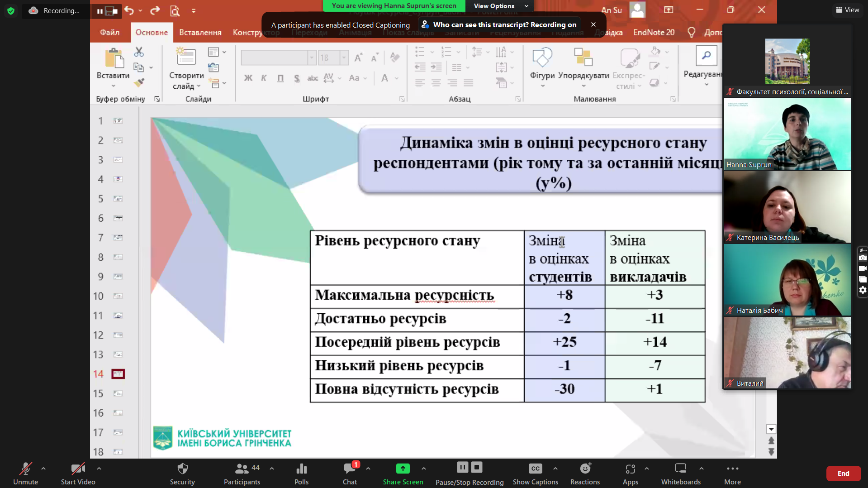Expand the View Options dropdown
This screenshot has height=488, width=868.
(x=500, y=6)
